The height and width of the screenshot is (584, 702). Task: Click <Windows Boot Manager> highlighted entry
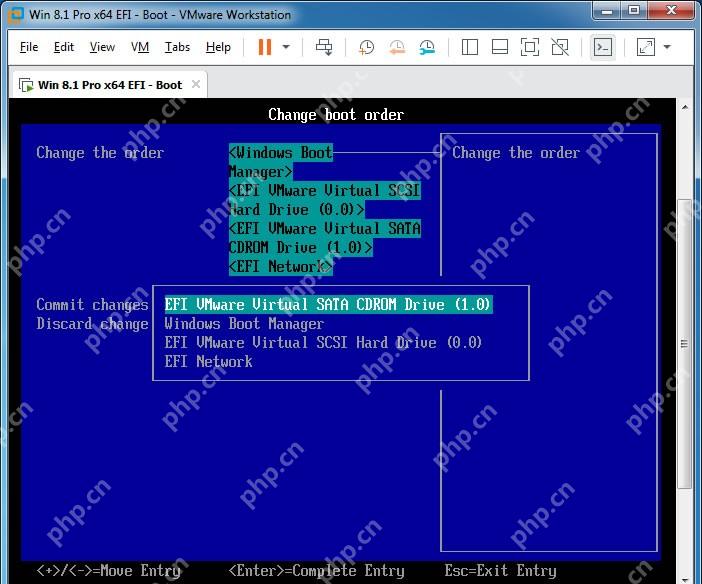[280, 162]
